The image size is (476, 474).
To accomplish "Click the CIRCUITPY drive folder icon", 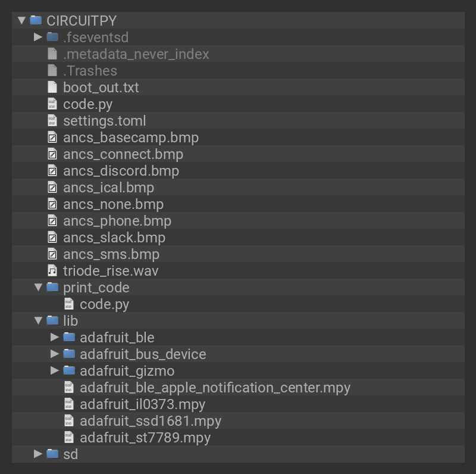I will [x=36, y=20].
